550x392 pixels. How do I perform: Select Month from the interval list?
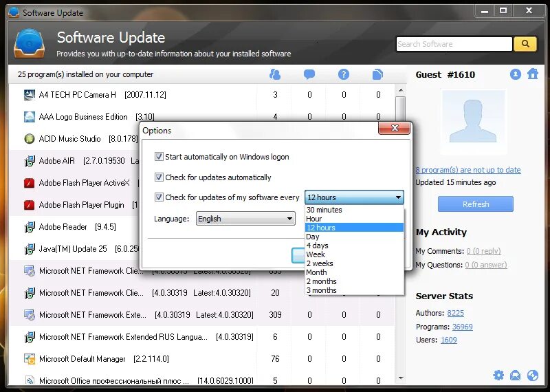[x=354, y=272]
